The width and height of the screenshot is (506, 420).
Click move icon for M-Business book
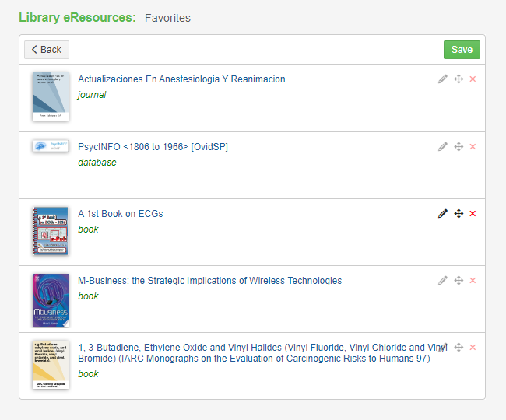point(459,281)
